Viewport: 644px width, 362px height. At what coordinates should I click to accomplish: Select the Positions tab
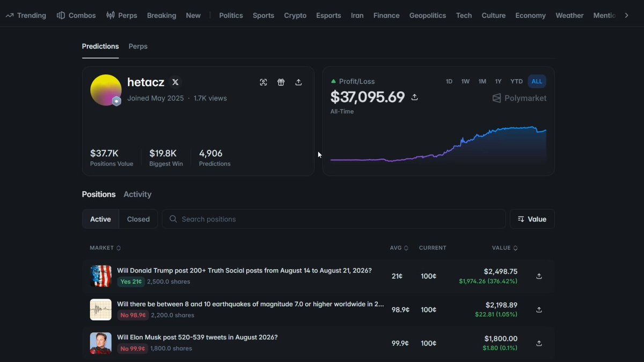click(99, 194)
